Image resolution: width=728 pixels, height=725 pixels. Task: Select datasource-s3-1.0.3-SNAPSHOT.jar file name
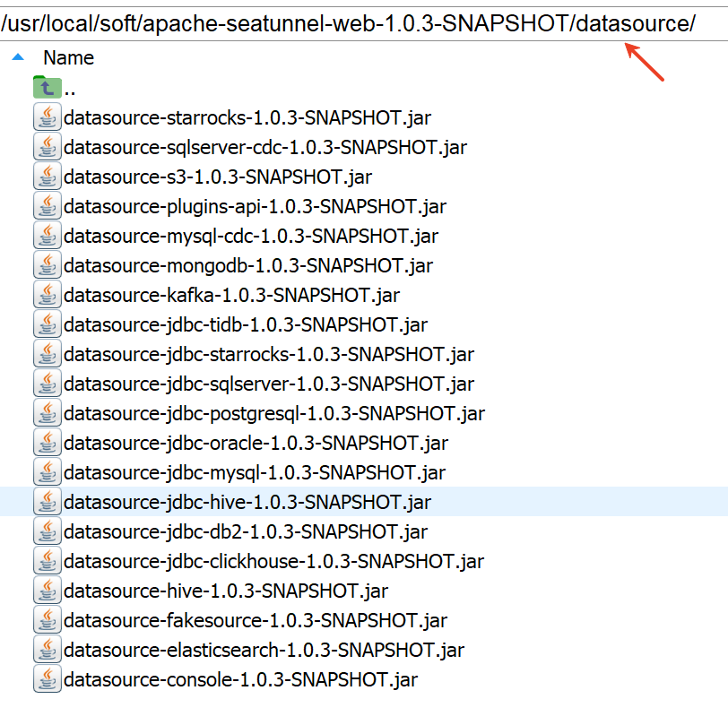tap(218, 177)
